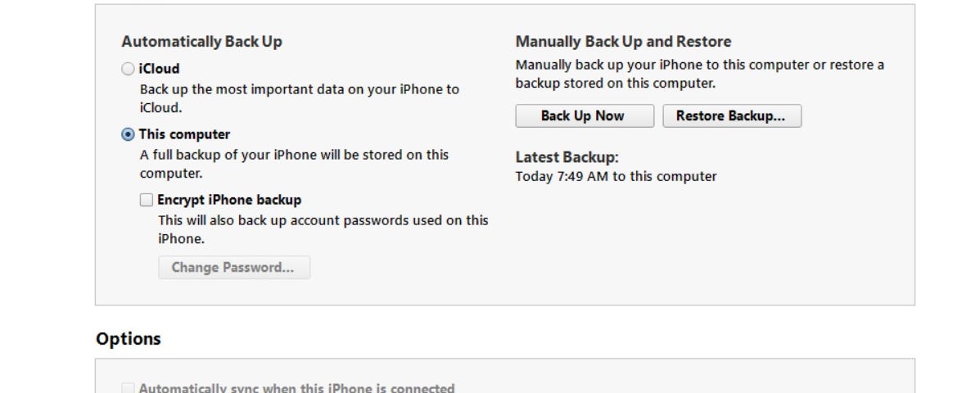Click the iCloud backup description text
The height and width of the screenshot is (393, 980).
click(300, 99)
